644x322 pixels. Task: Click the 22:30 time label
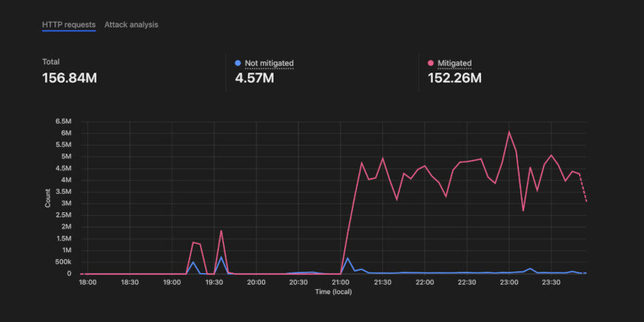click(467, 282)
